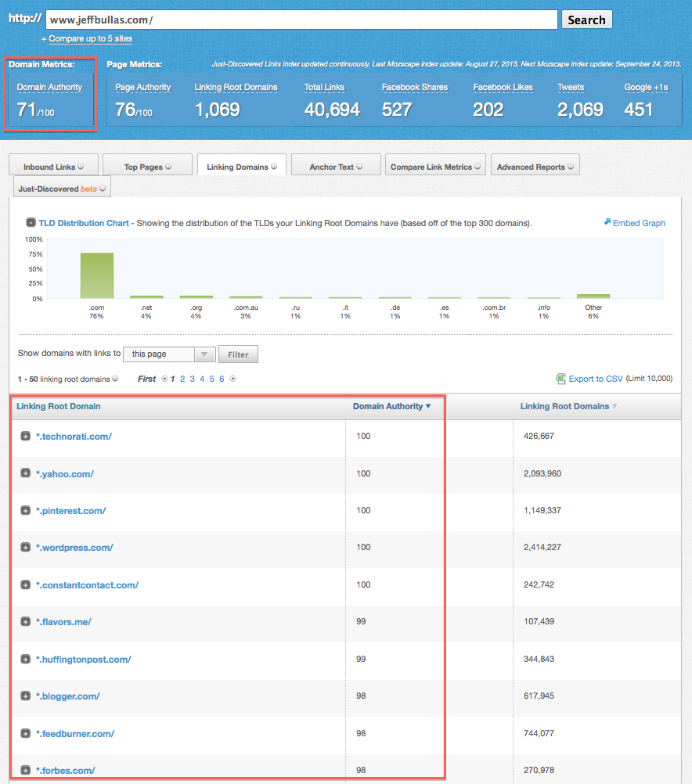The image size is (692, 784).
Task: Click the Embed Graph link
Action: [x=639, y=223]
